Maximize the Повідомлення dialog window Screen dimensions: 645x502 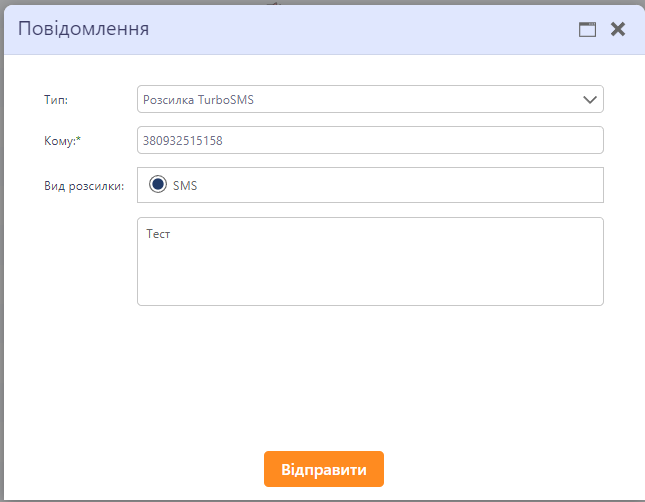587,29
